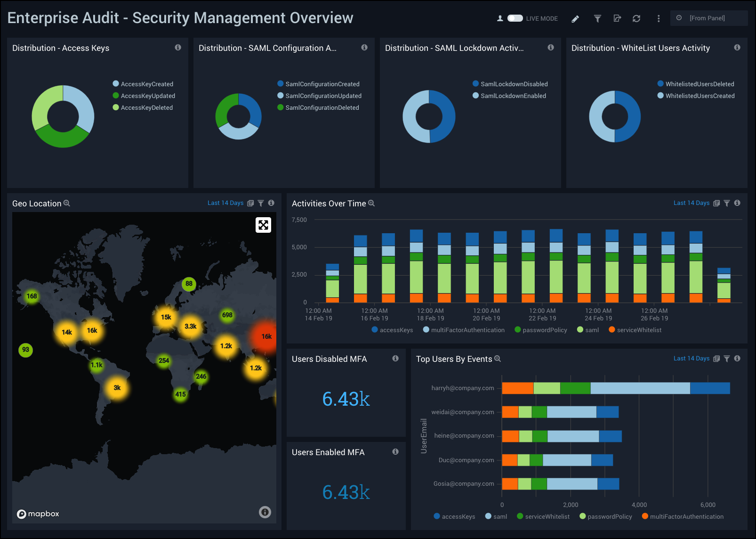Open Last 14 Days in Top Users panel
The height and width of the screenshot is (539, 756).
(691, 359)
